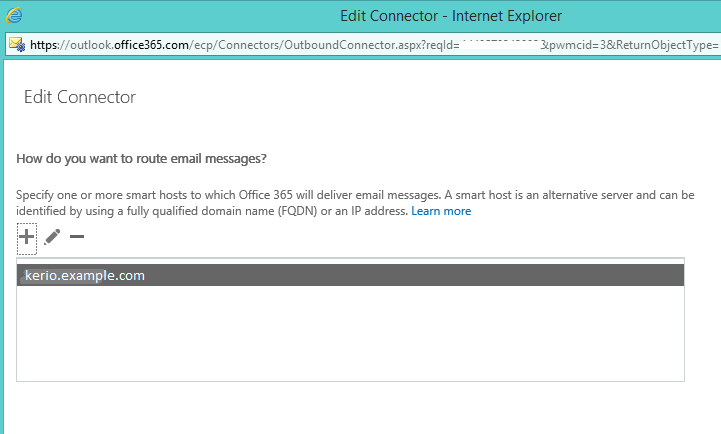Viewport: 721px width, 434px height.
Task: Click 'How do you want to route email messages?'
Action: tap(142, 159)
